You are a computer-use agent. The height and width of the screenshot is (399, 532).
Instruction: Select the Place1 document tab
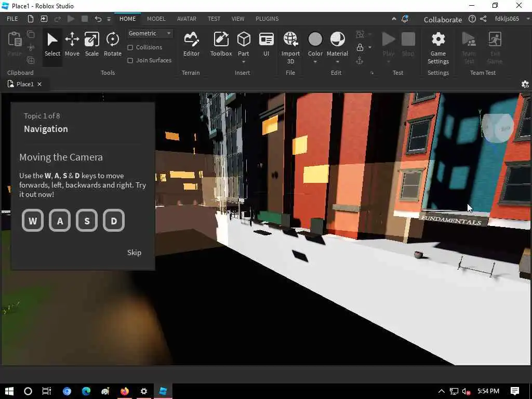pyautogui.click(x=25, y=84)
